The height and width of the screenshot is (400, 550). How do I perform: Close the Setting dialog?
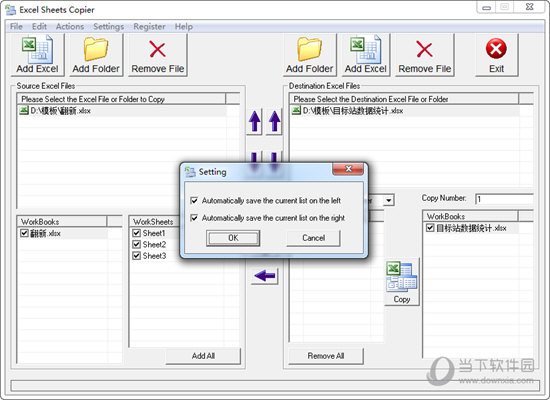(348, 169)
